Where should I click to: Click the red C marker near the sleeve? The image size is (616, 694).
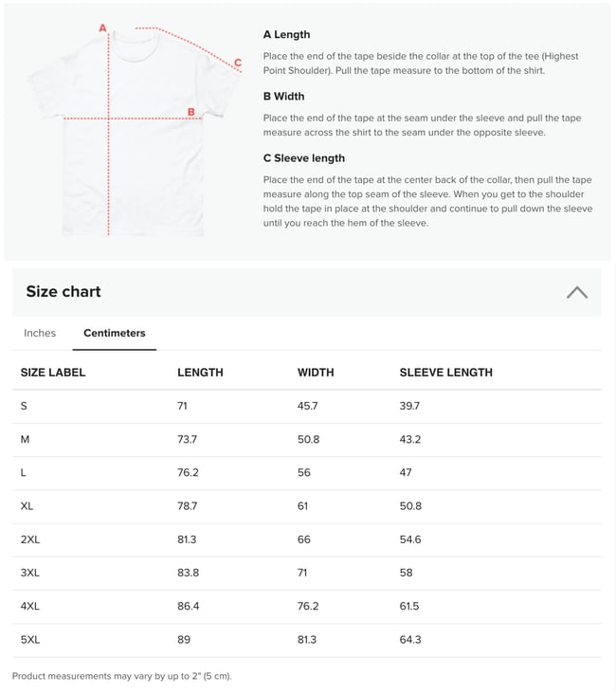click(x=238, y=64)
